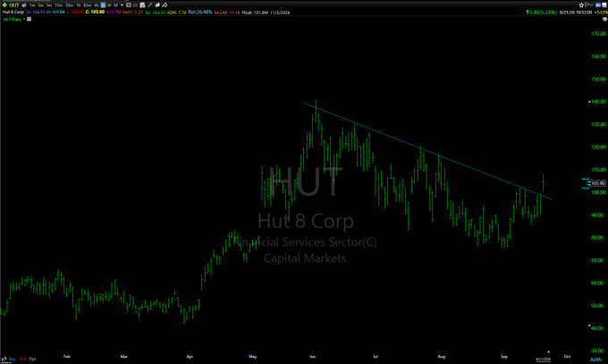Click the chart layout icon after timeframe dropdown
The height and width of the screenshot is (364, 608).
(x=129, y=5)
